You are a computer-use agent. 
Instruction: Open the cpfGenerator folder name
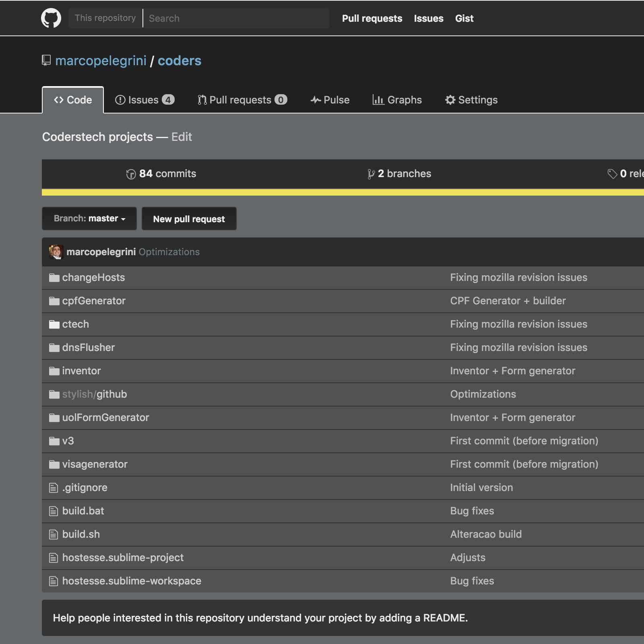pos(94,301)
